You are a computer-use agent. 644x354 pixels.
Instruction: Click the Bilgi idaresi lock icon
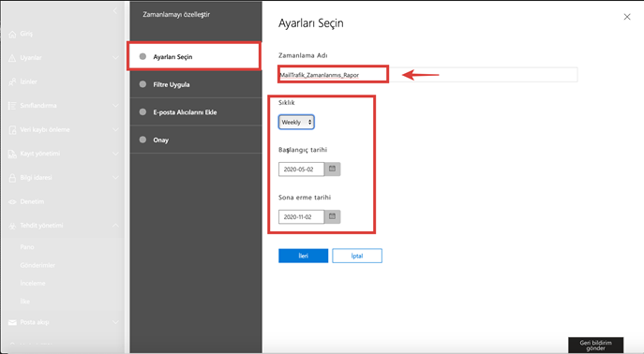click(x=12, y=178)
